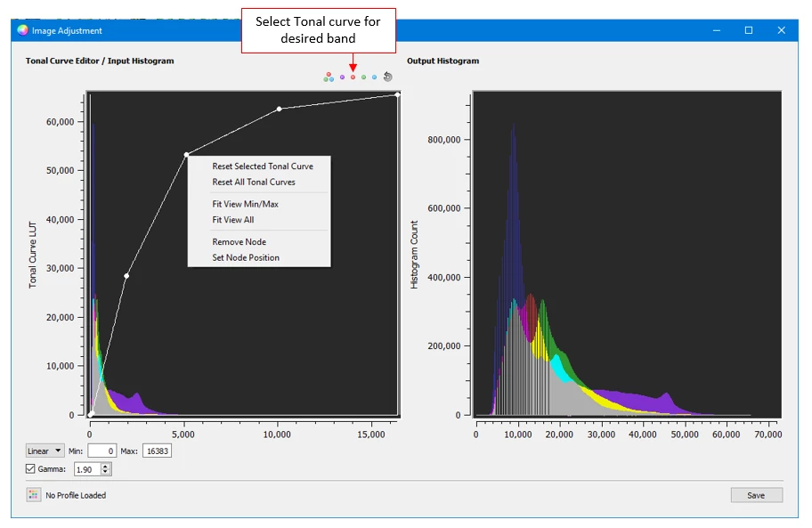
Task: Increase Gamma value with up arrow
Action: coord(107,465)
